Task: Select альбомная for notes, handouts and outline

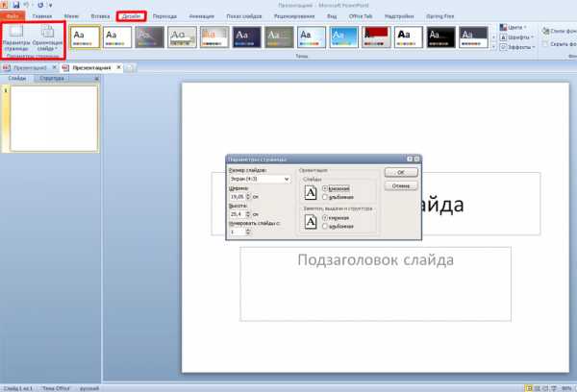Action: pos(325,226)
